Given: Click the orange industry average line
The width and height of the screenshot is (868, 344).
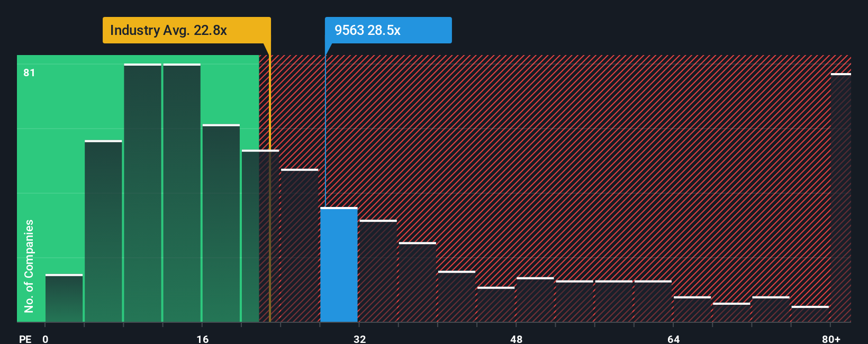Looking at the screenshot, I should (270, 188).
